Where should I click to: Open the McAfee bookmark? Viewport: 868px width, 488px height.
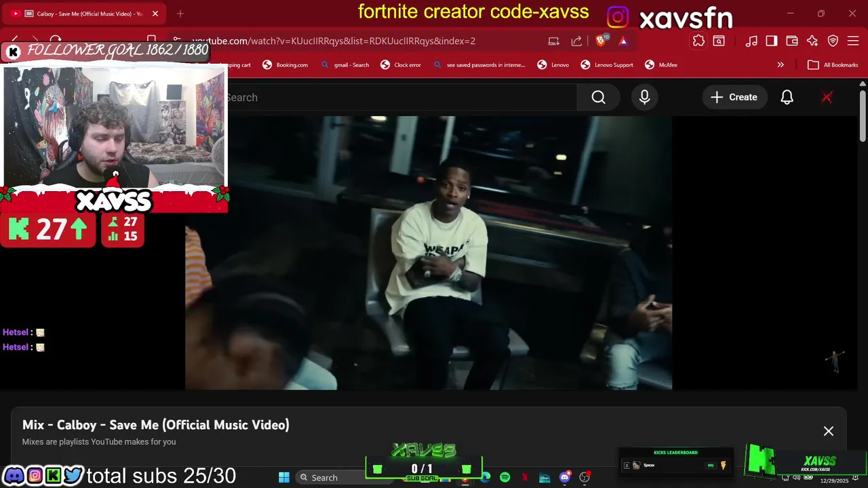(661, 65)
